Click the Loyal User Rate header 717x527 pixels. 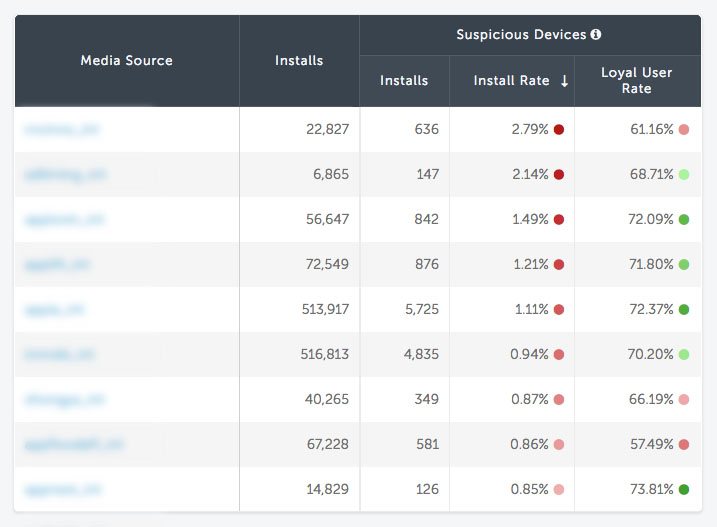point(637,81)
